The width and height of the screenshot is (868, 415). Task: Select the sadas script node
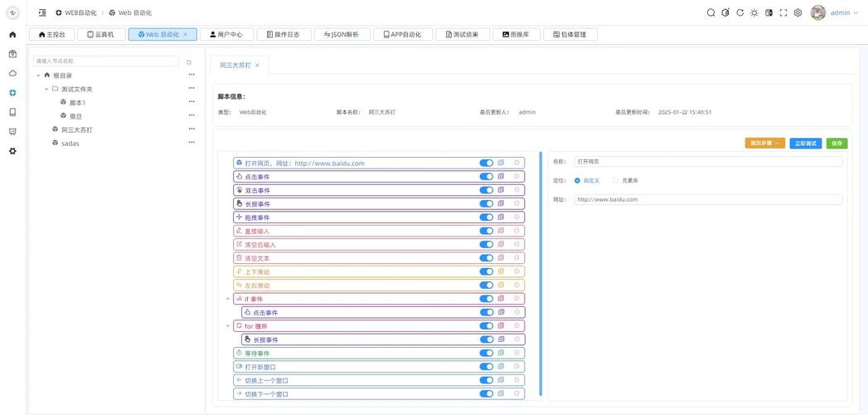click(x=70, y=143)
